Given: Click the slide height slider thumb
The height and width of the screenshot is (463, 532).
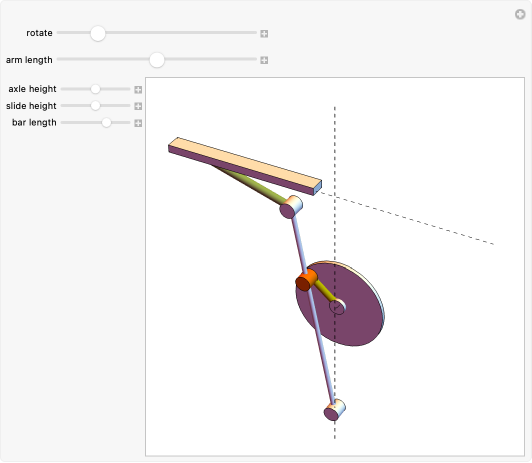Looking at the screenshot, I should click(x=95, y=105).
